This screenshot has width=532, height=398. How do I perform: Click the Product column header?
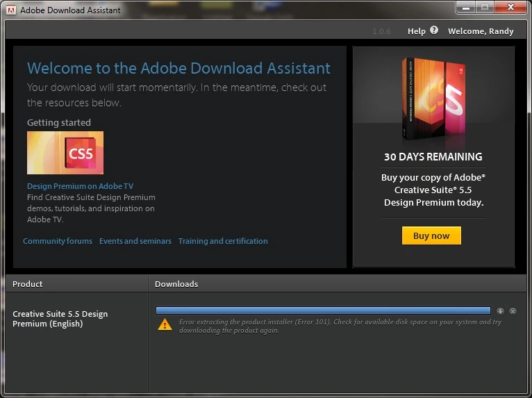click(76, 283)
